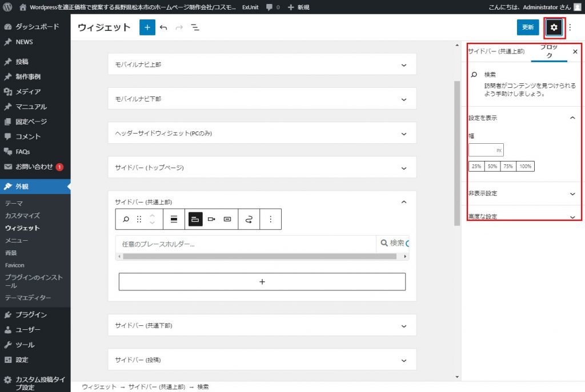Open the top bar three-dot options menu
The width and height of the screenshot is (585, 392).
pos(570,27)
